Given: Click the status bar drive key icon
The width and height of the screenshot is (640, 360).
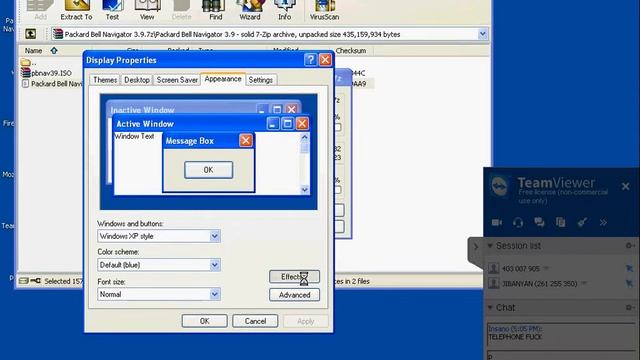Looking at the screenshot, I should coord(30,281).
